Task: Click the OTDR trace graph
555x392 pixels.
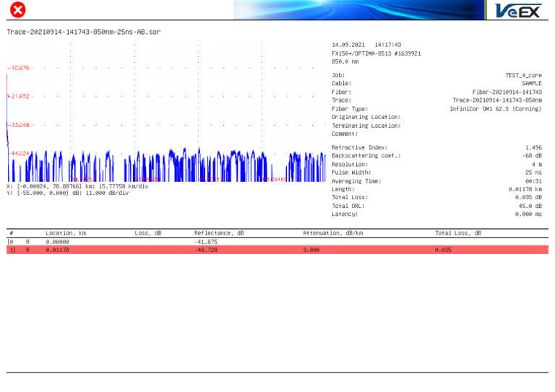Action: [166, 113]
